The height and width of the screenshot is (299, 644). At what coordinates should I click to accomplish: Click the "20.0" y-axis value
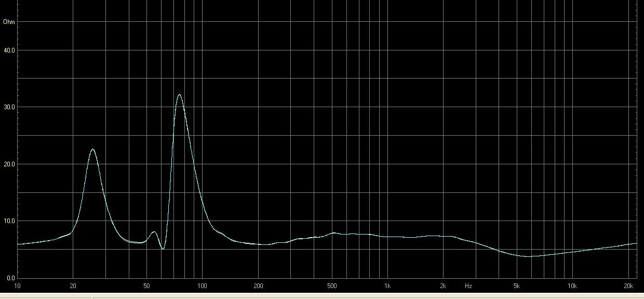tap(9, 164)
